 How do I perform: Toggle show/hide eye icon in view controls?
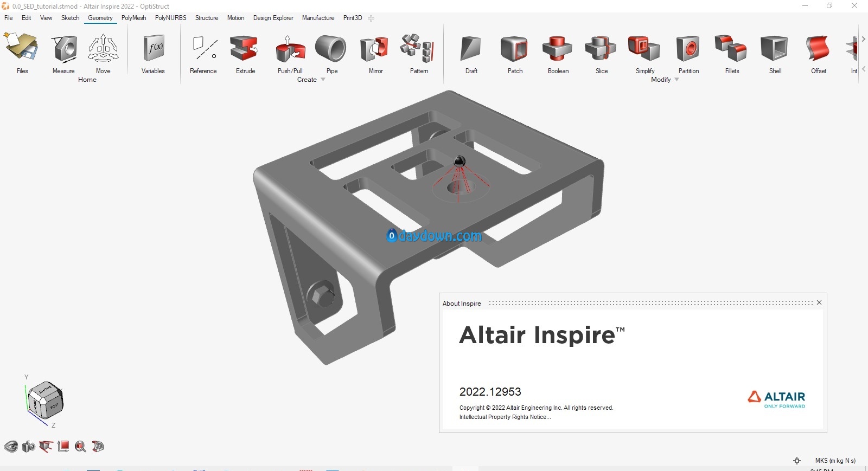[11, 447]
